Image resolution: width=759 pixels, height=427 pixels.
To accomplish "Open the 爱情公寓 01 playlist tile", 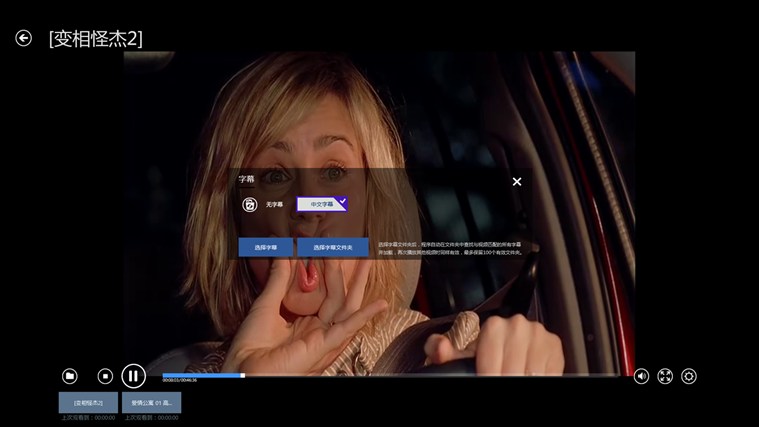I will [x=153, y=402].
